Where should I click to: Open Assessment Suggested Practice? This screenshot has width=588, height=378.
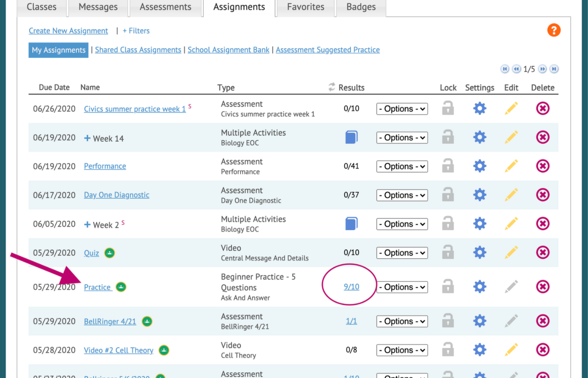pos(328,50)
